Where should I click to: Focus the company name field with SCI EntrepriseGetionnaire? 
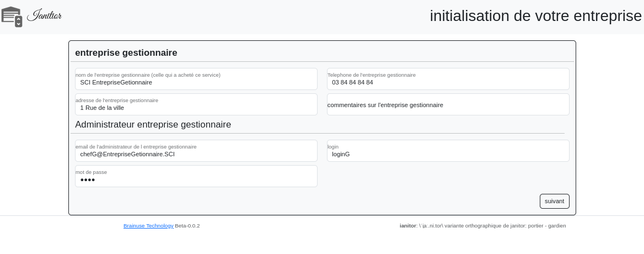pyautogui.click(x=196, y=82)
